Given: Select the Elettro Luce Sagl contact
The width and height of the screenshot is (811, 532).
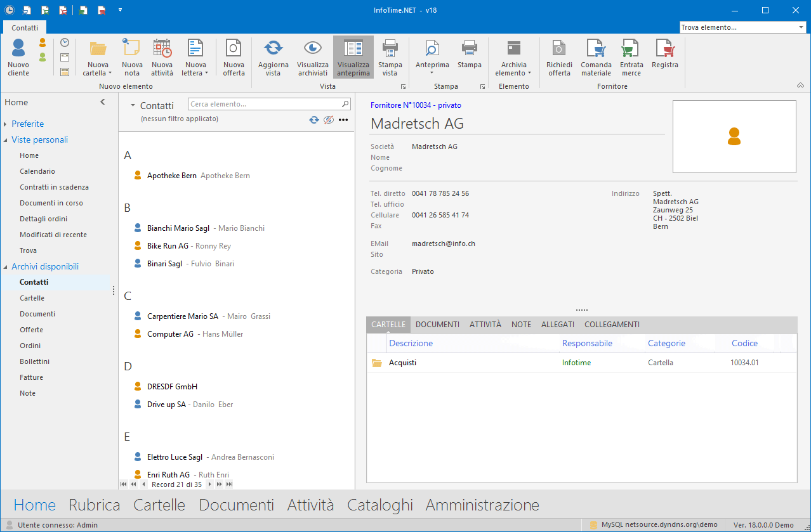Looking at the screenshot, I should click(x=204, y=457).
